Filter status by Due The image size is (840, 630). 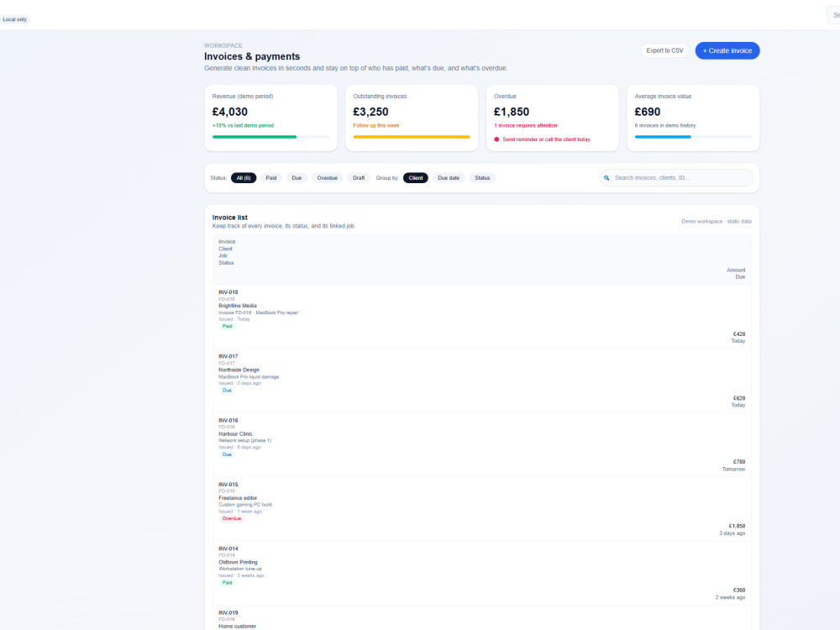pos(297,178)
